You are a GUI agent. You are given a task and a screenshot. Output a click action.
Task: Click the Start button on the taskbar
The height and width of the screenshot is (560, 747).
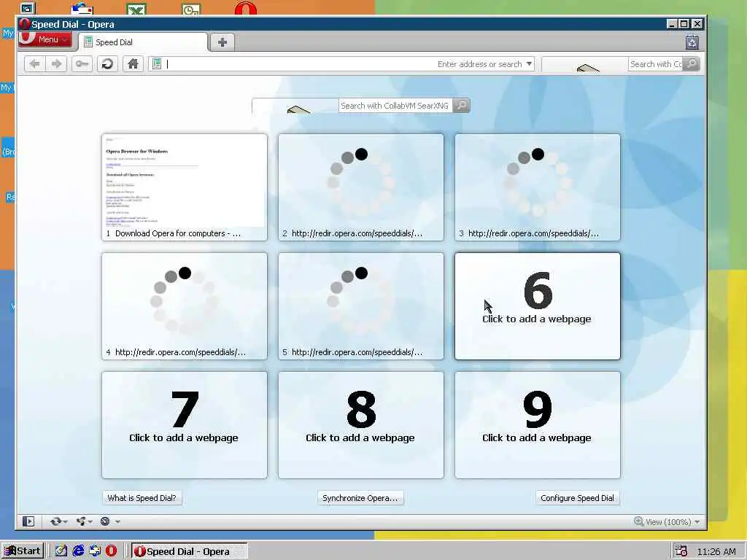[23, 551]
